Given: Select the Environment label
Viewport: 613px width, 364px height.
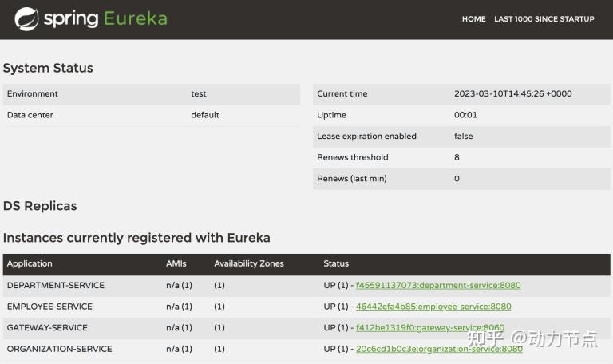Looking at the screenshot, I should [33, 94].
